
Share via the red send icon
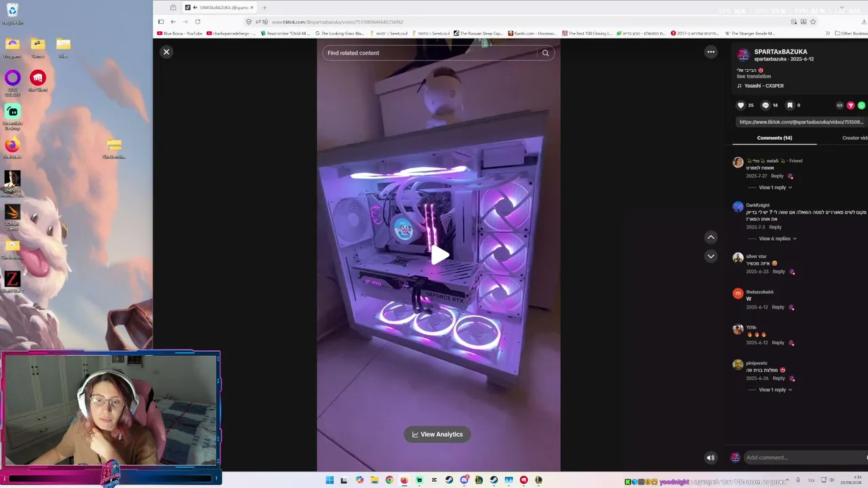850,105
